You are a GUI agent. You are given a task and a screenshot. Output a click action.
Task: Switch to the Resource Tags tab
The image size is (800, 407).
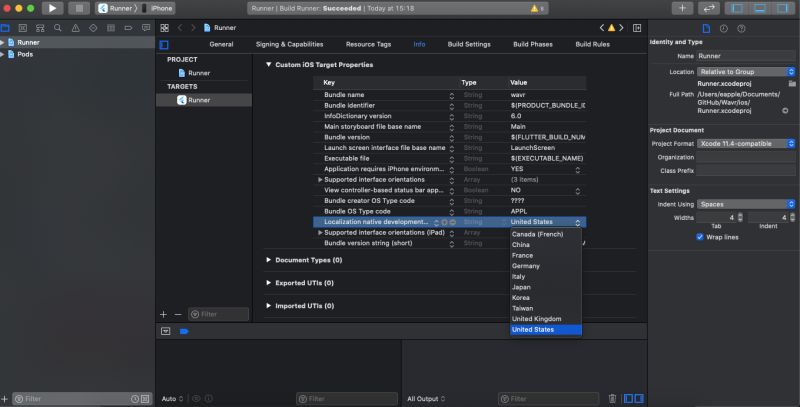368,44
